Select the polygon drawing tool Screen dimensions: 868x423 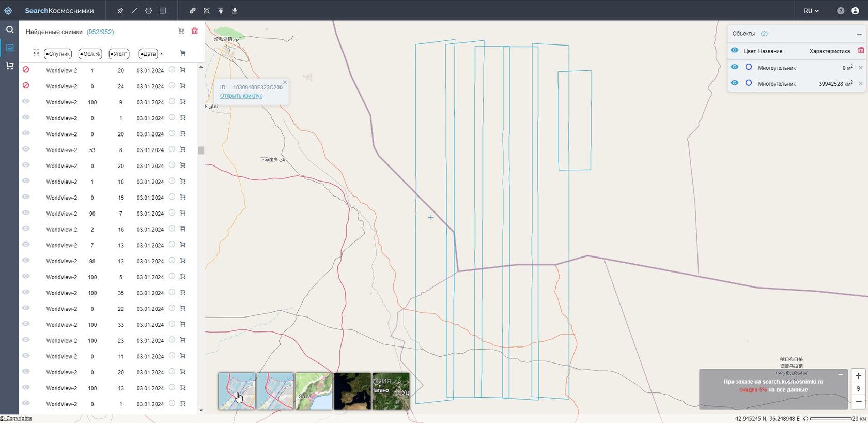click(x=148, y=10)
